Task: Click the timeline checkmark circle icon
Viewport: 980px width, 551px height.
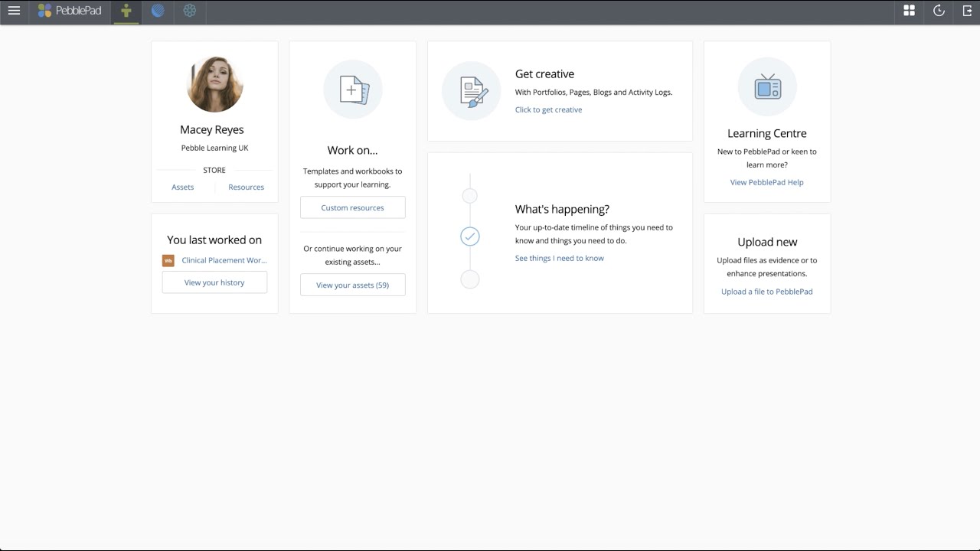Action: [470, 236]
